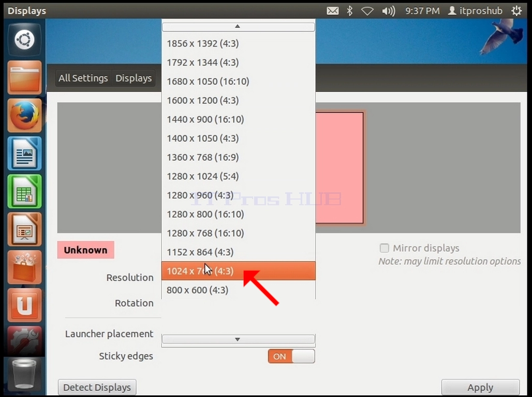The height and width of the screenshot is (397, 532).
Task: Select 1440 x 900 (16:10) resolution
Action: tap(239, 119)
